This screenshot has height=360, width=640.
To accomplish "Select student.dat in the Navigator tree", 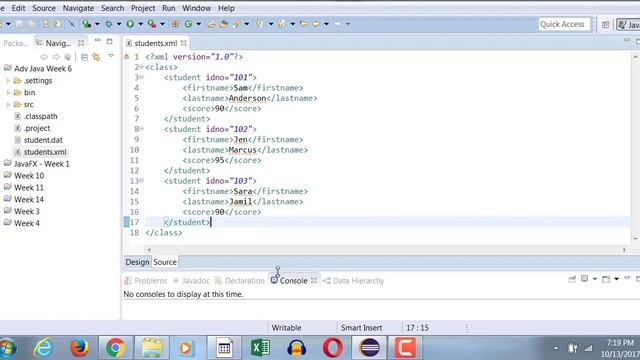I will (x=38, y=140).
